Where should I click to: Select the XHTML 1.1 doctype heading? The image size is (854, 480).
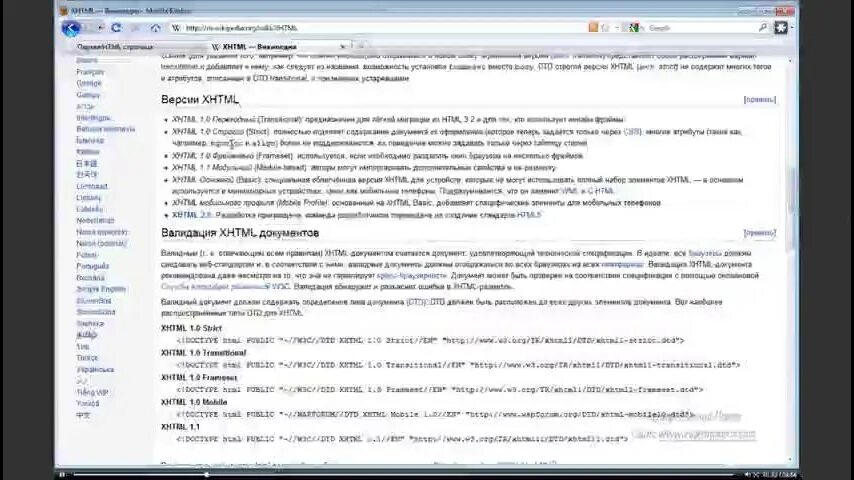[x=180, y=427]
